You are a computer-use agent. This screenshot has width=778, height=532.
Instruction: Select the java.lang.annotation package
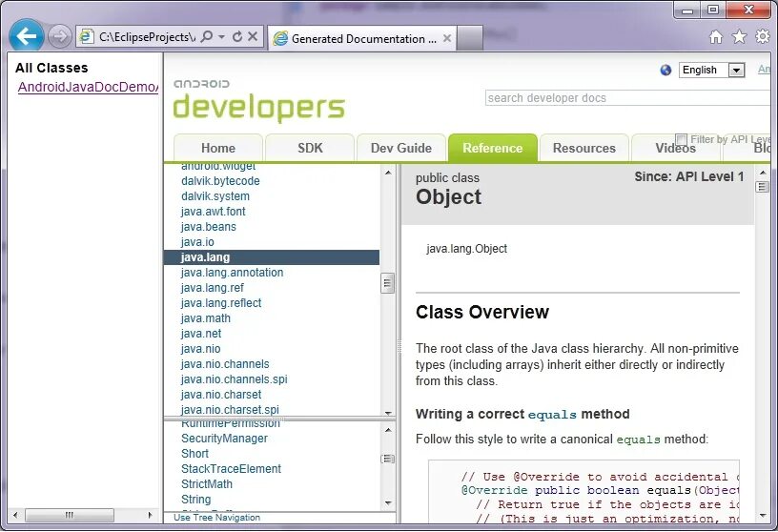tap(233, 273)
